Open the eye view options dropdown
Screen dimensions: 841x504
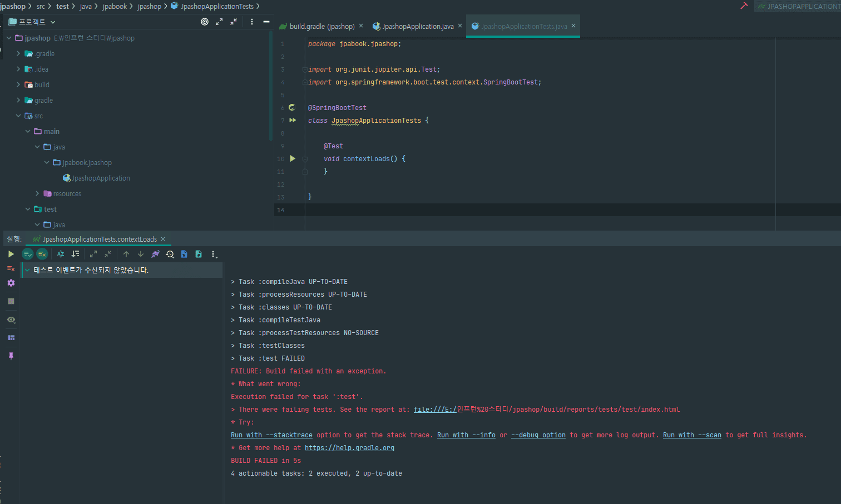pyautogui.click(x=11, y=320)
